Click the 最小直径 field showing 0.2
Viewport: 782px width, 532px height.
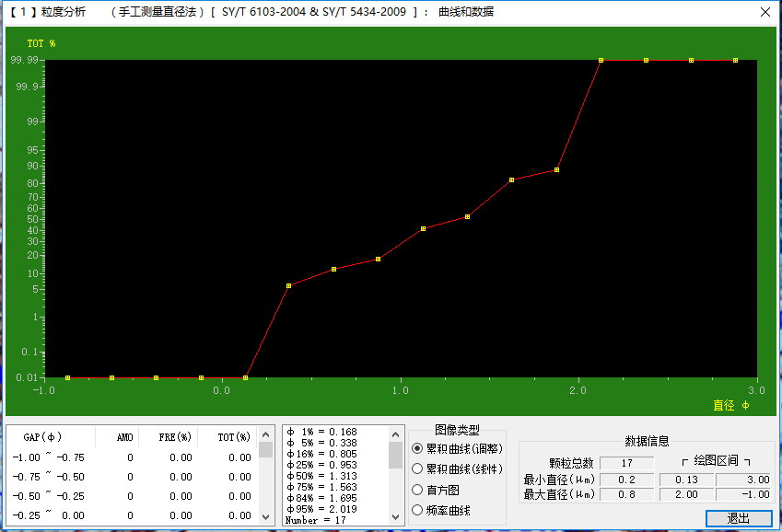(626, 479)
